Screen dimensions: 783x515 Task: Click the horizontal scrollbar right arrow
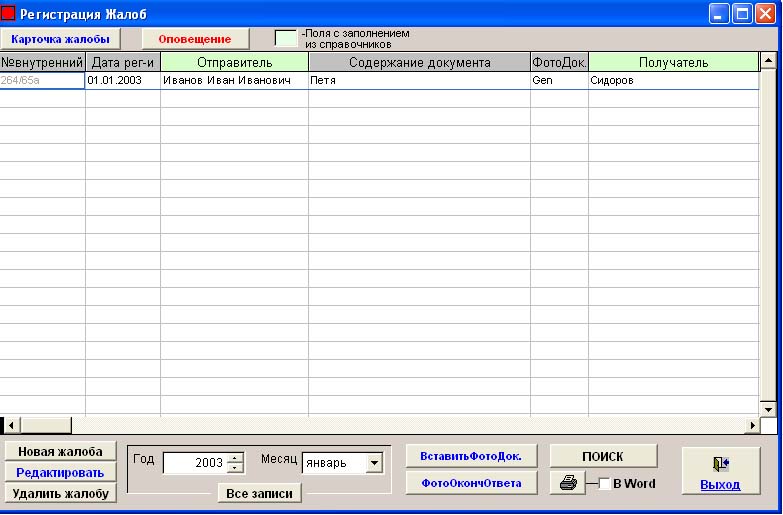pos(752,426)
